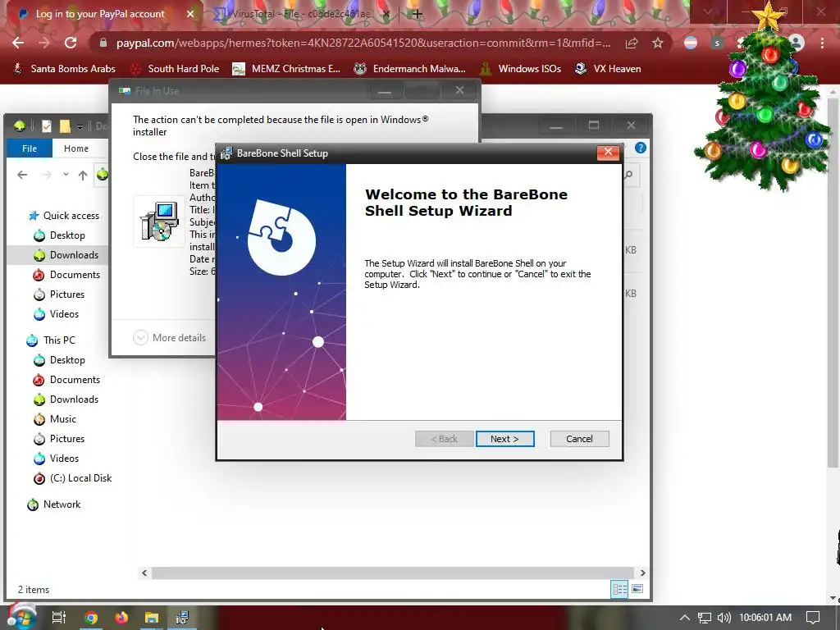Click File Explorer back arrow

tap(22, 175)
